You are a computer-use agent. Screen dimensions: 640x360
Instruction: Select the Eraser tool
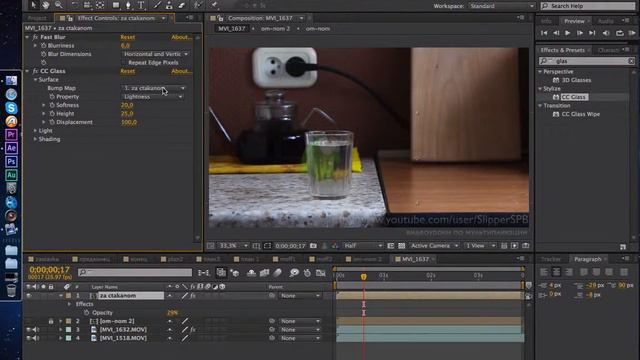click(x=182, y=5)
